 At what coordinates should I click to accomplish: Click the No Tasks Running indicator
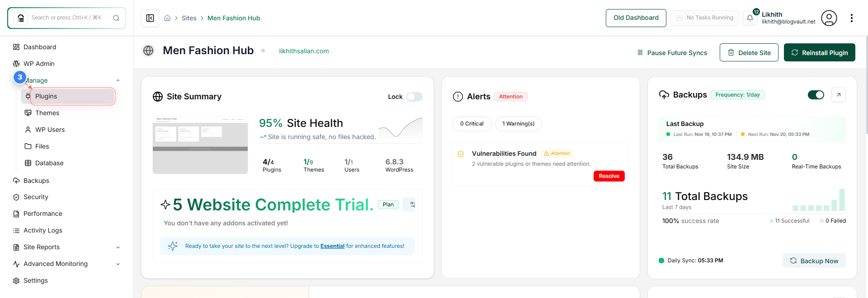(704, 18)
